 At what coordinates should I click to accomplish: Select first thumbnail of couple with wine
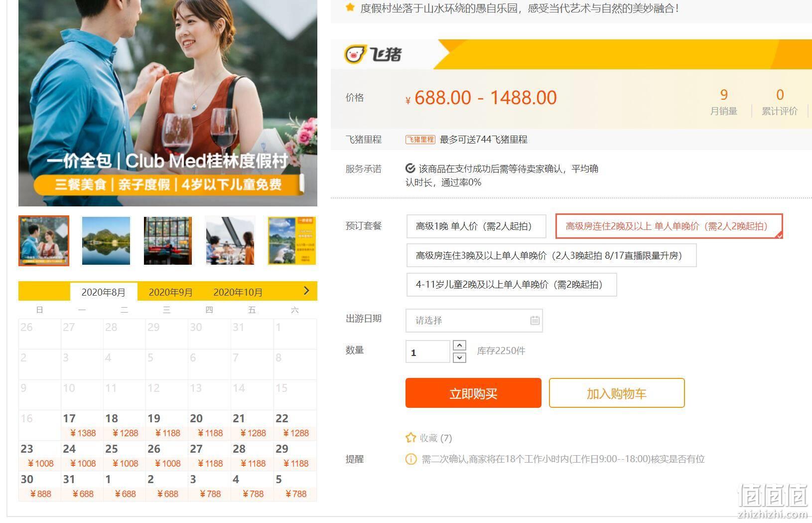tap(44, 241)
